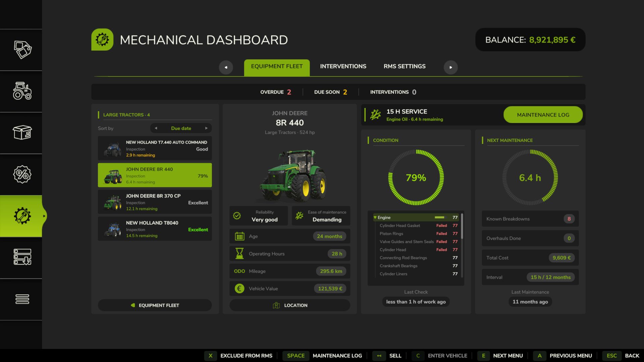This screenshot has width=644, height=362.
Task: Click the Due Soon 2 counter
Action: tap(331, 92)
